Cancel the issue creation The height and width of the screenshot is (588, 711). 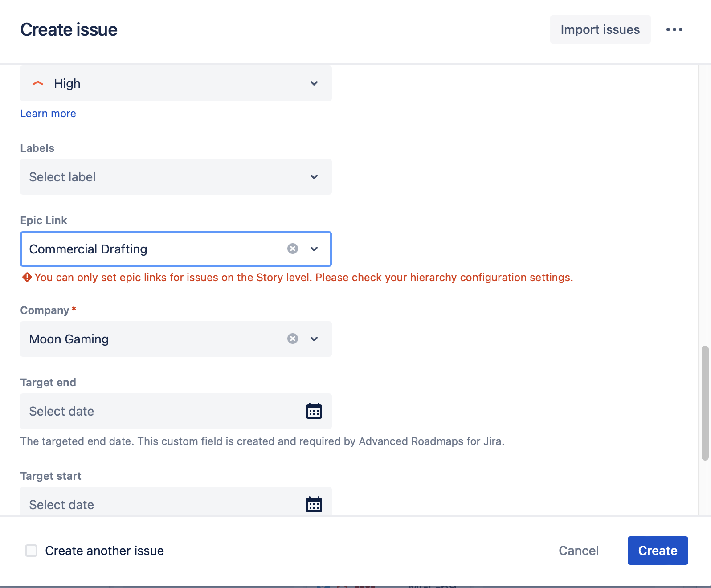coord(578,551)
